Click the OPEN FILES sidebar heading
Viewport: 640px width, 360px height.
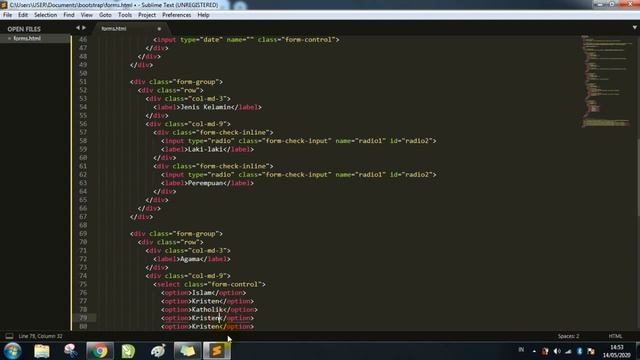pos(24,29)
